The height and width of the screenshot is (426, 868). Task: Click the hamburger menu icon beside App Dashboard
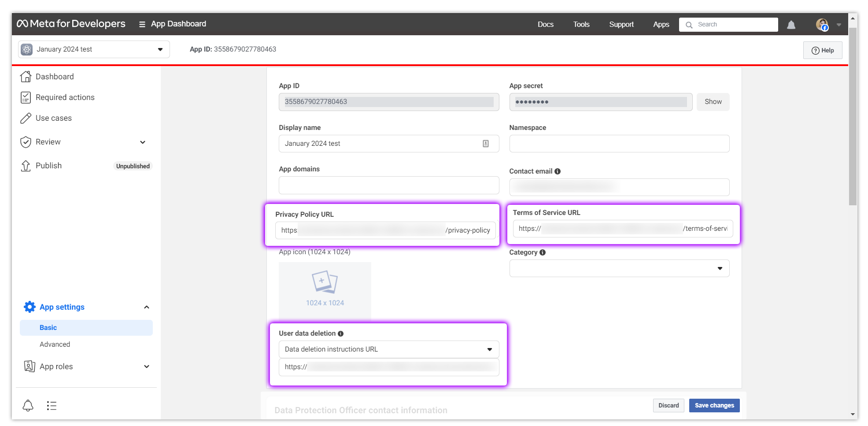142,24
